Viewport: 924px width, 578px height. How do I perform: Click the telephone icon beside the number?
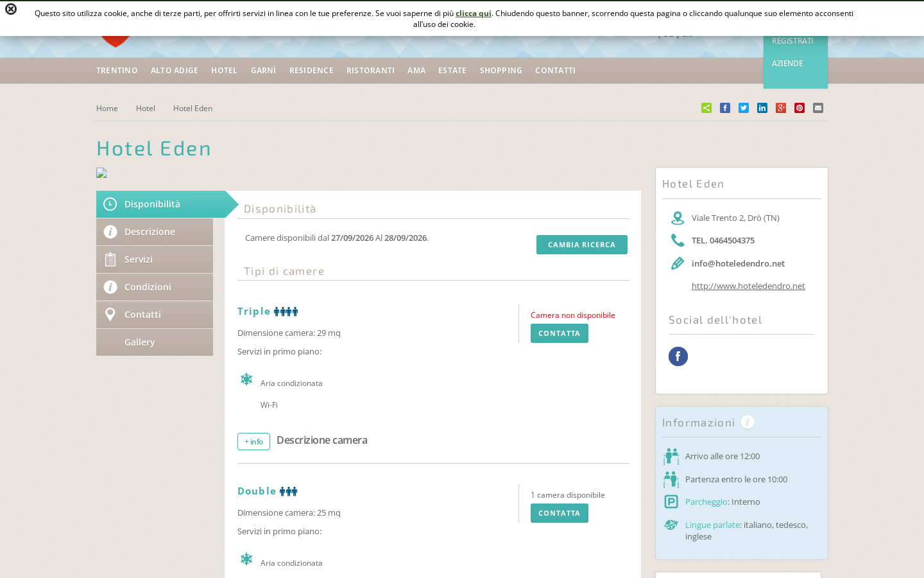pos(678,240)
